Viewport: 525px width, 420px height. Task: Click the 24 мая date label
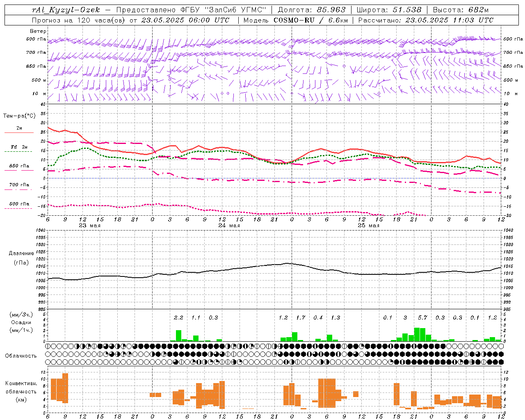(x=229, y=225)
